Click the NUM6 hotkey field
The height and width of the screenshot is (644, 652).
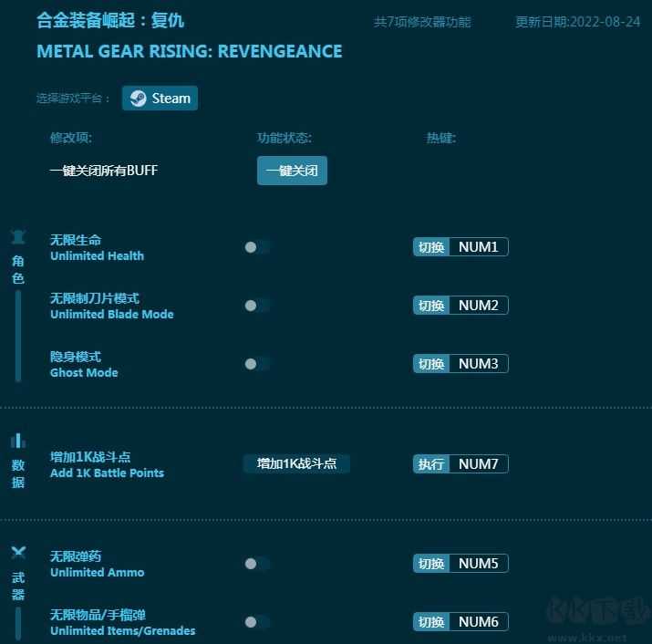(478, 622)
